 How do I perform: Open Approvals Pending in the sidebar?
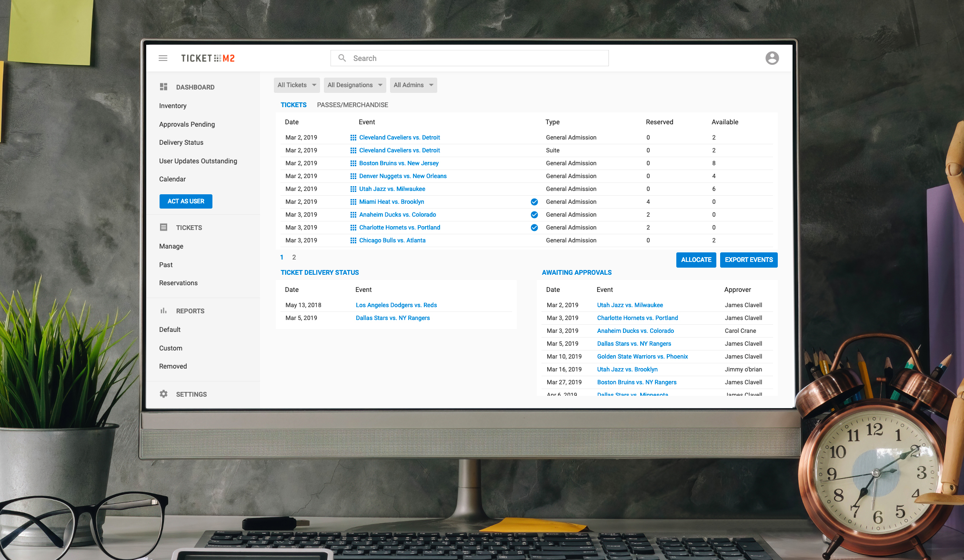click(x=187, y=124)
